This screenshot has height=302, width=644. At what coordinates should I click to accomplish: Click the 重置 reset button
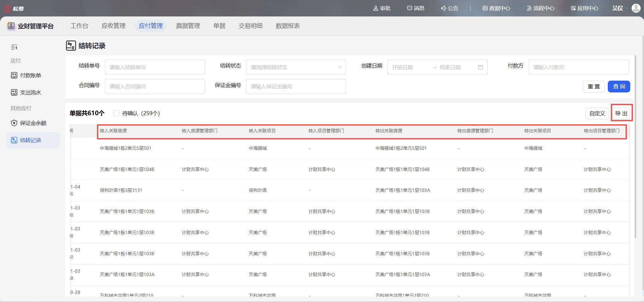coord(594,86)
